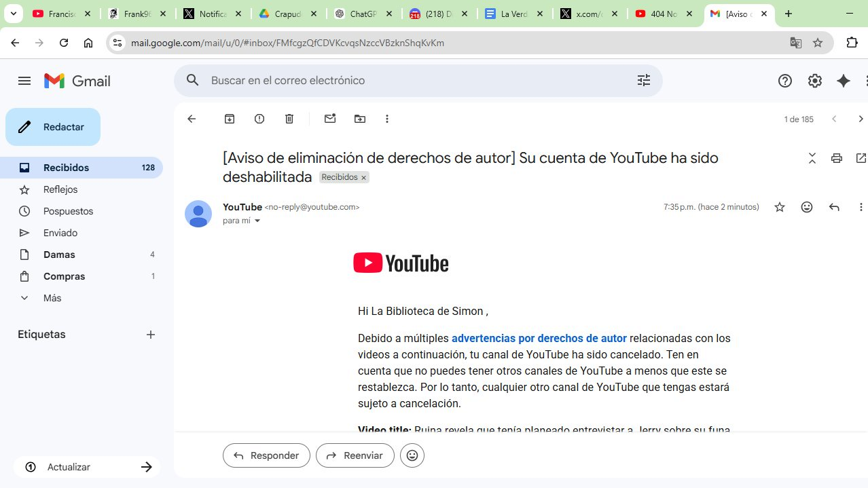This screenshot has width=868, height=488.
Task: Delete this email with trash icon
Action: pos(289,119)
